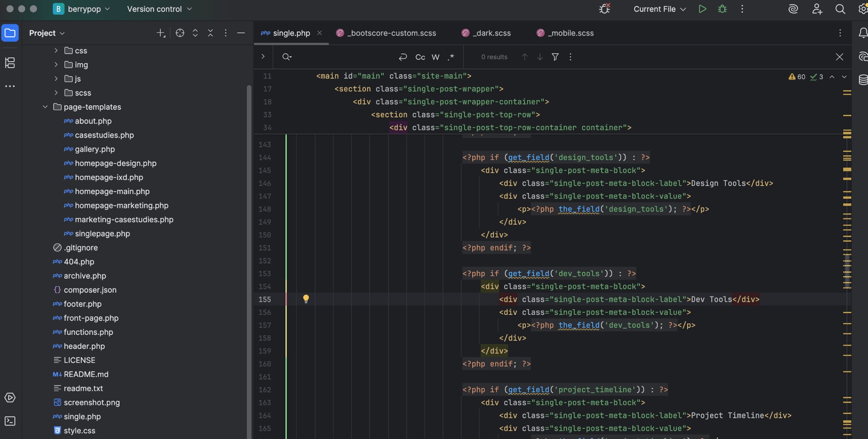This screenshot has height=439, width=868.
Task: Click the Run button in the toolbar
Action: tap(702, 9)
